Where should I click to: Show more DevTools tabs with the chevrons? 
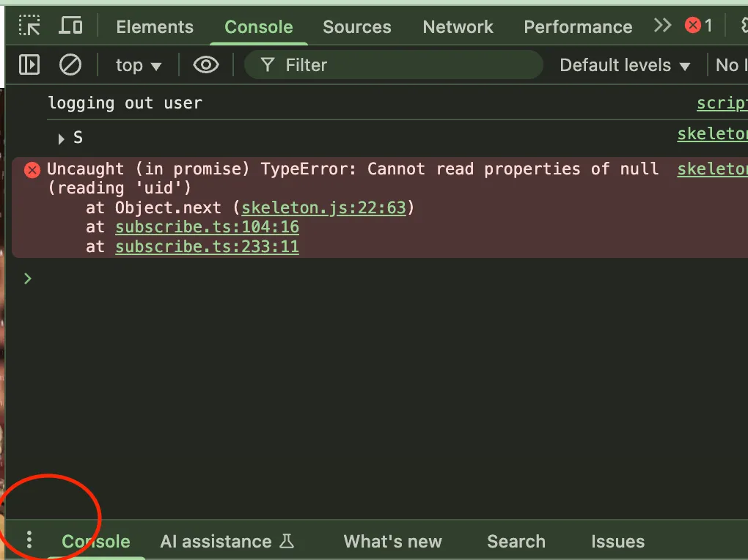(x=663, y=26)
